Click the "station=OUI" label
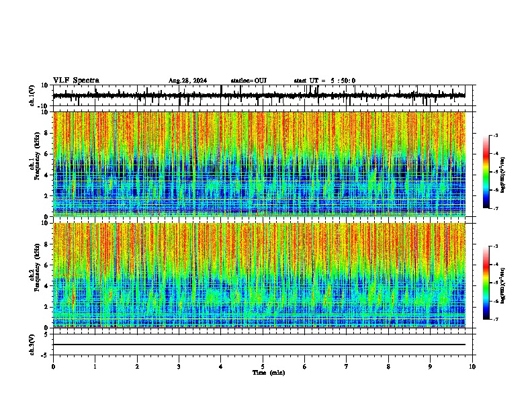 (x=249, y=81)
